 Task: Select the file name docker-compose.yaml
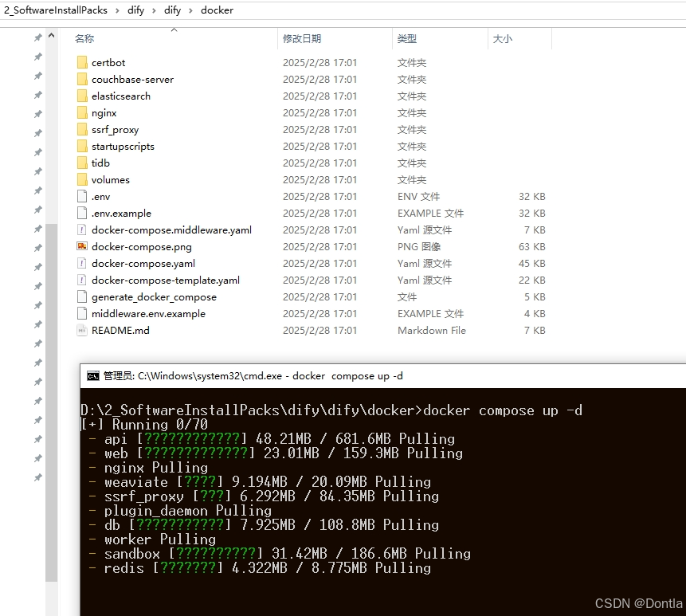[x=143, y=264]
